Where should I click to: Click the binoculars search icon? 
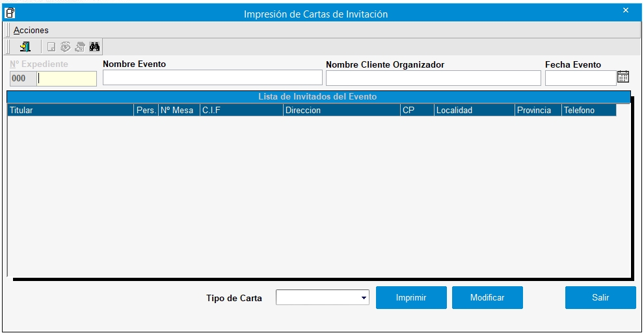[x=94, y=47]
